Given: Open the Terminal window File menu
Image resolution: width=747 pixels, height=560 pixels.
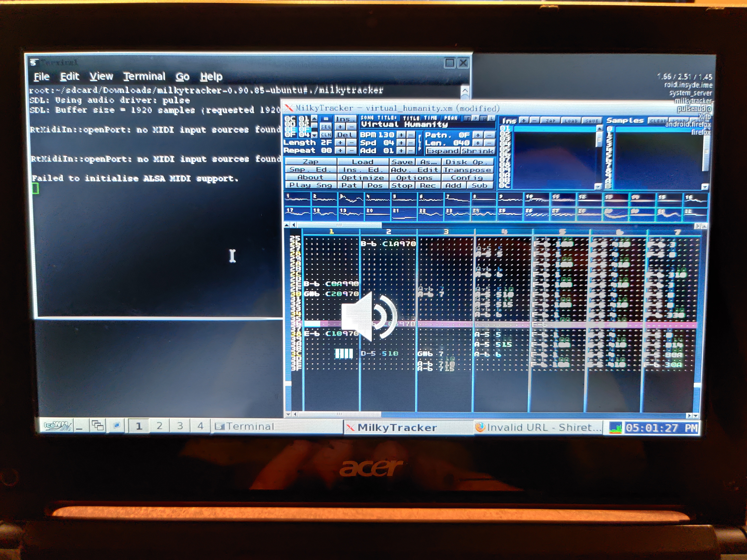Looking at the screenshot, I should click(41, 77).
